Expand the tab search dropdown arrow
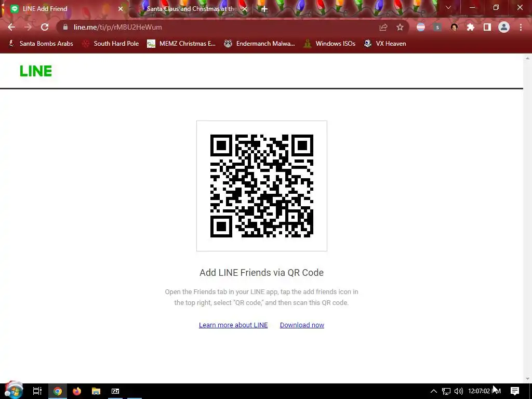This screenshot has height=399, width=532. coord(448,7)
